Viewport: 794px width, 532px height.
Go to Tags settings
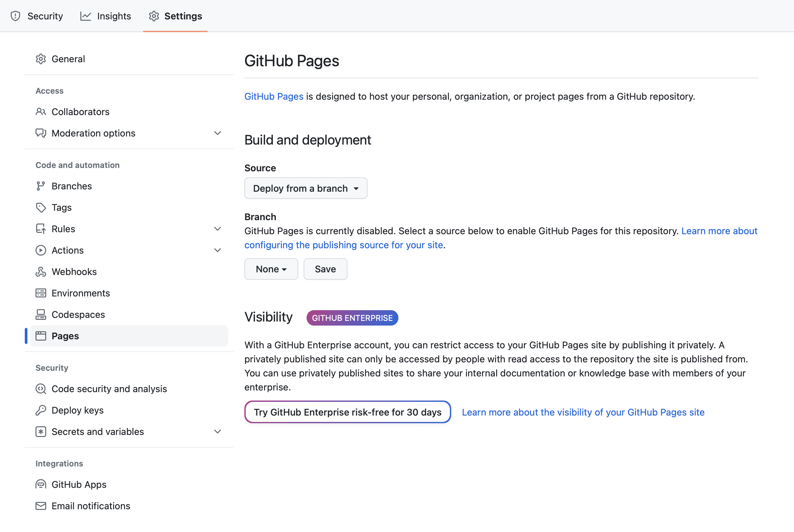[129, 207]
